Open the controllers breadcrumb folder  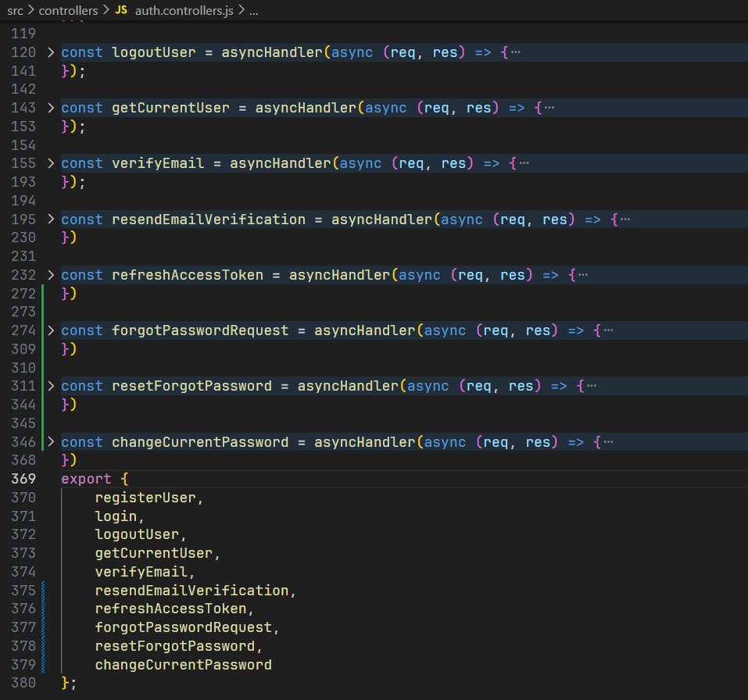[68, 10]
